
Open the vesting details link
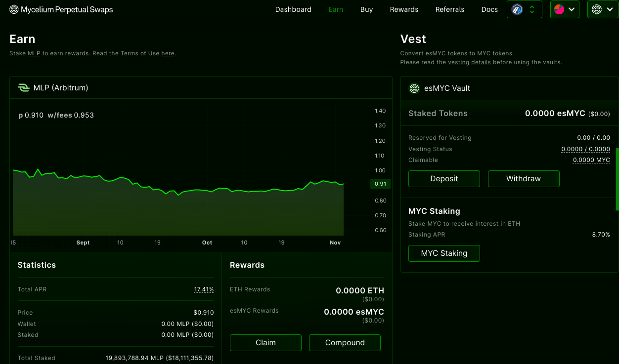469,62
